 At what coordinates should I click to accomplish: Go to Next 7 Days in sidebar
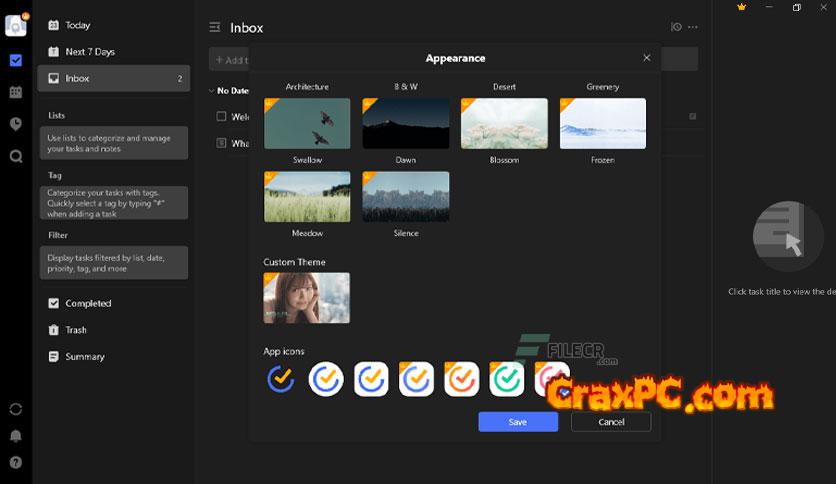click(x=90, y=52)
